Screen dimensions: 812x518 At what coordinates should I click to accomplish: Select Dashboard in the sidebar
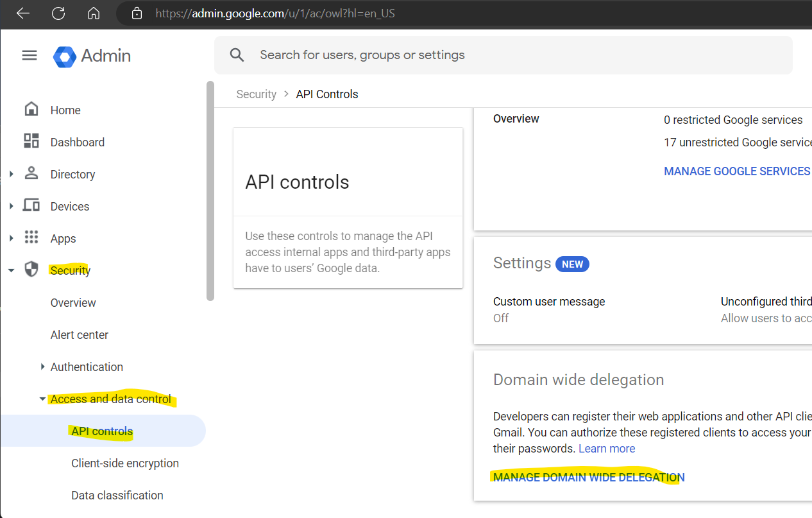pos(77,142)
